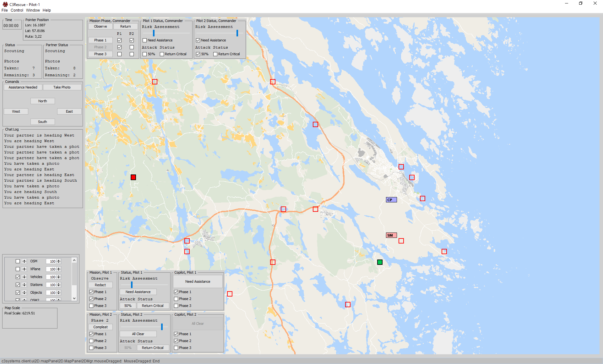Click the blue Pilot 1 status indicator bar
The image size is (603, 364).
(x=154, y=33)
